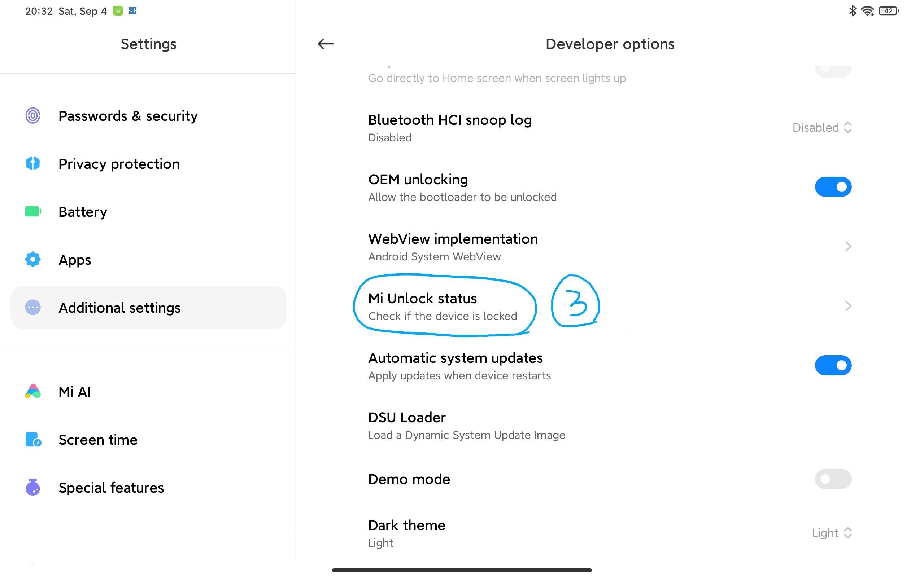Tap the bottom home gesture bar
This screenshot has width=924, height=577.
[462, 570]
